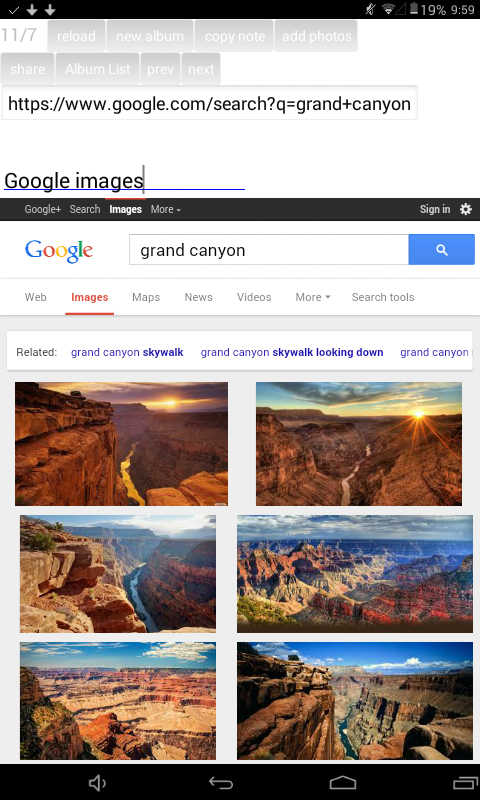480x800 pixels.
Task: Switch to the Maps tab
Action: pyautogui.click(x=146, y=297)
